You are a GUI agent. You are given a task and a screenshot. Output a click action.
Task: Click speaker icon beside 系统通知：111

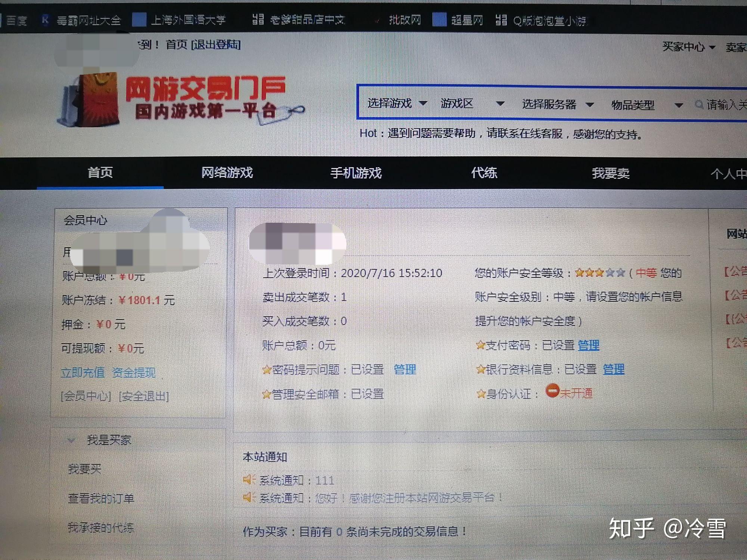[249, 479]
